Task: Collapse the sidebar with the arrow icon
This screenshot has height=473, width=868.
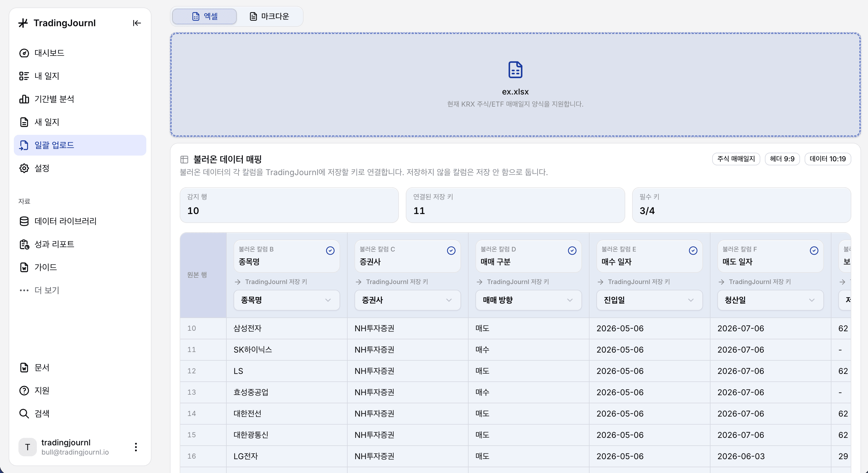Action: [137, 23]
